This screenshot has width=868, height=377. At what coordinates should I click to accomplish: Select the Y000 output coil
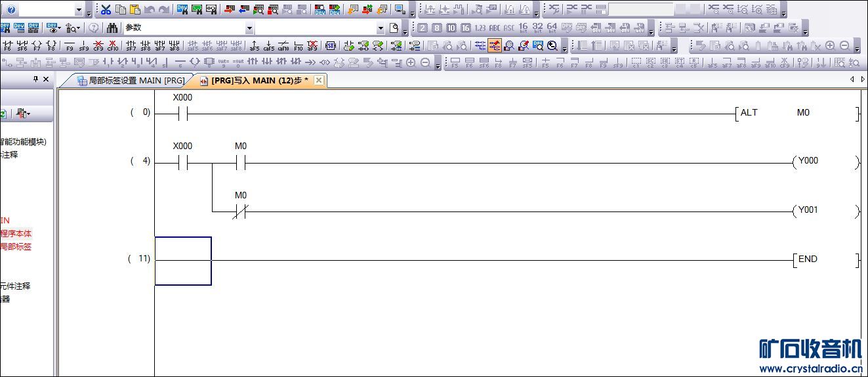click(825, 162)
